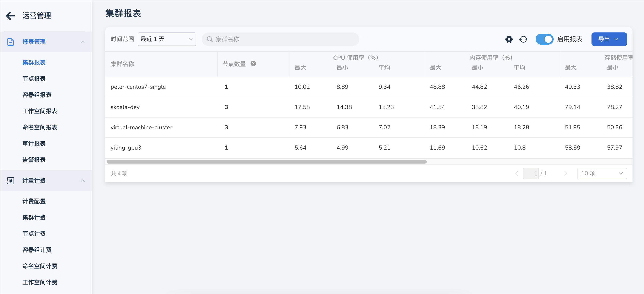This screenshot has height=294, width=644.
Task: Click the peter-centos7-single cluster name
Action: [x=138, y=87]
